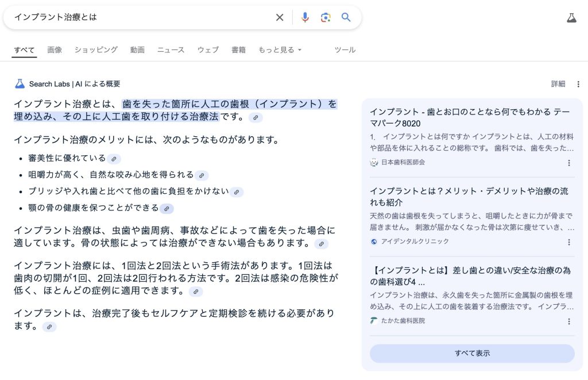Screen dimensions: 588x380
Task: Click the たかた歯科医院 favicon
Action: (x=373, y=321)
